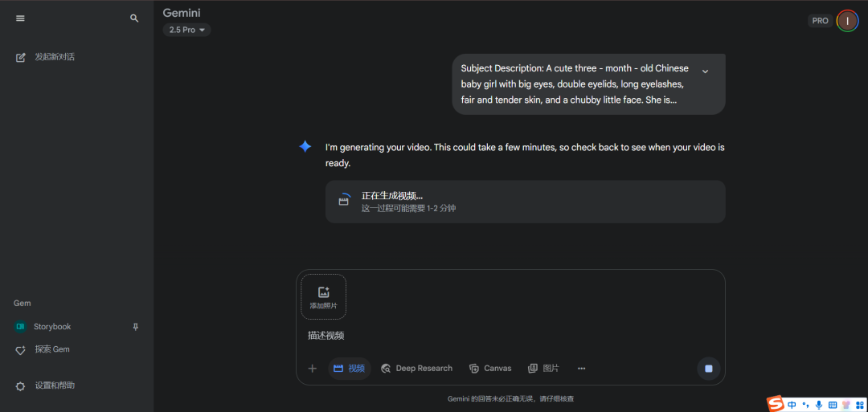
Task: Unpin Storybook using the pin icon
Action: (136, 327)
